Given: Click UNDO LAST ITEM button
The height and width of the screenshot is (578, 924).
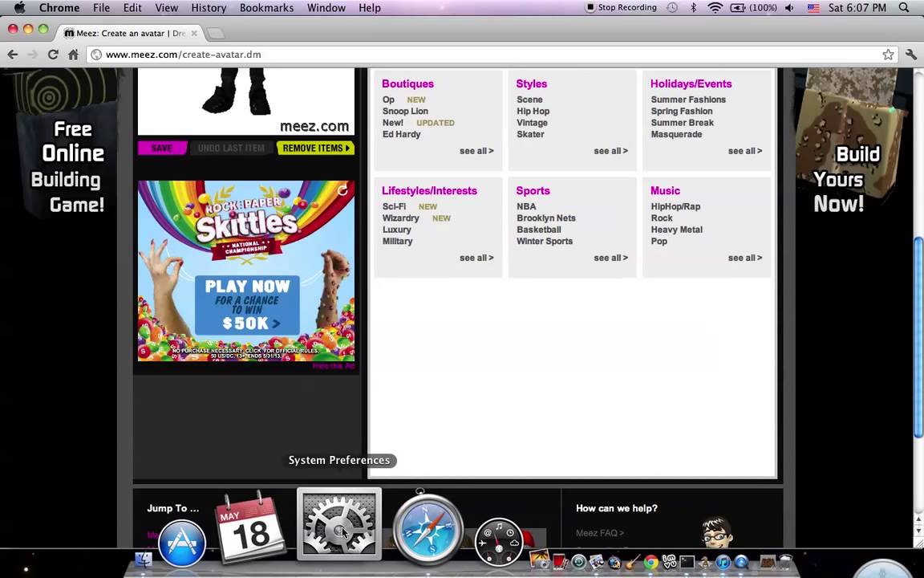Looking at the screenshot, I should 232,148.
